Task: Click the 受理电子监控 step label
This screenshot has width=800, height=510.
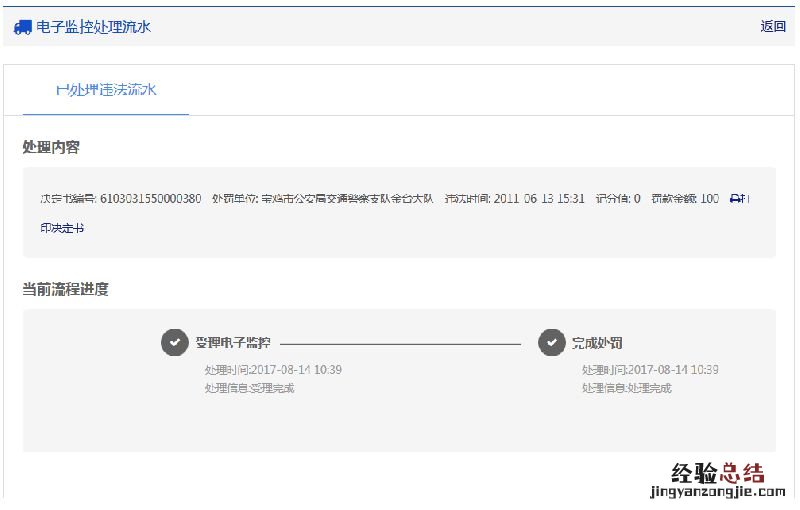Action: pyautogui.click(x=233, y=343)
